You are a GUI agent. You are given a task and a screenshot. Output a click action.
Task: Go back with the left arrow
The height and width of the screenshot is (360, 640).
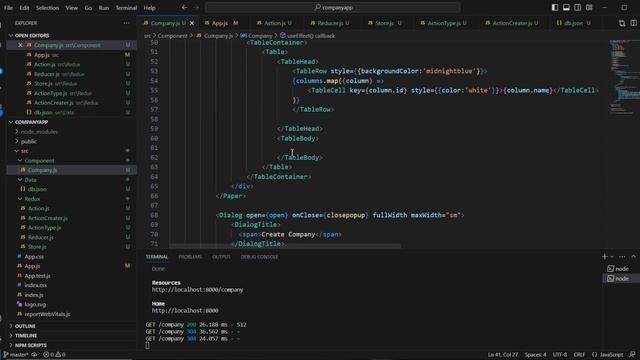click(184, 7)
